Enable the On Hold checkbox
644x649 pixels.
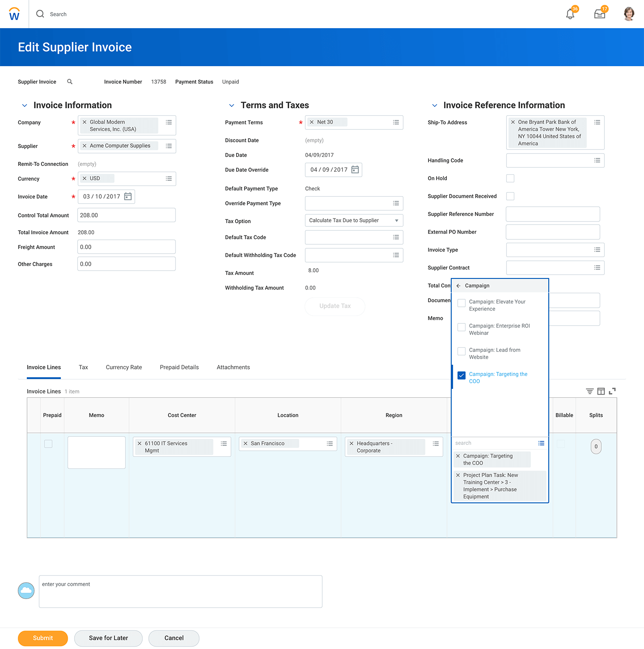point(510,178)
